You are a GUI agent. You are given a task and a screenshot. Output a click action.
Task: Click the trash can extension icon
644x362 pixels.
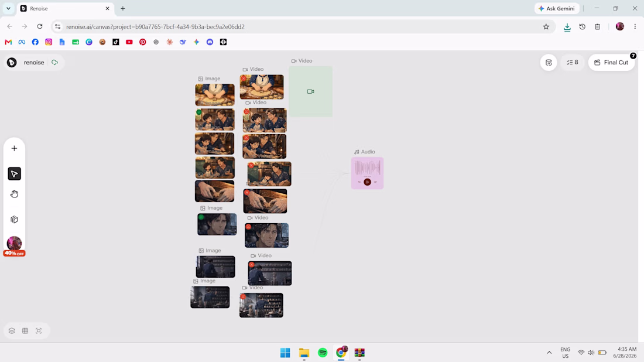[598, 27]
